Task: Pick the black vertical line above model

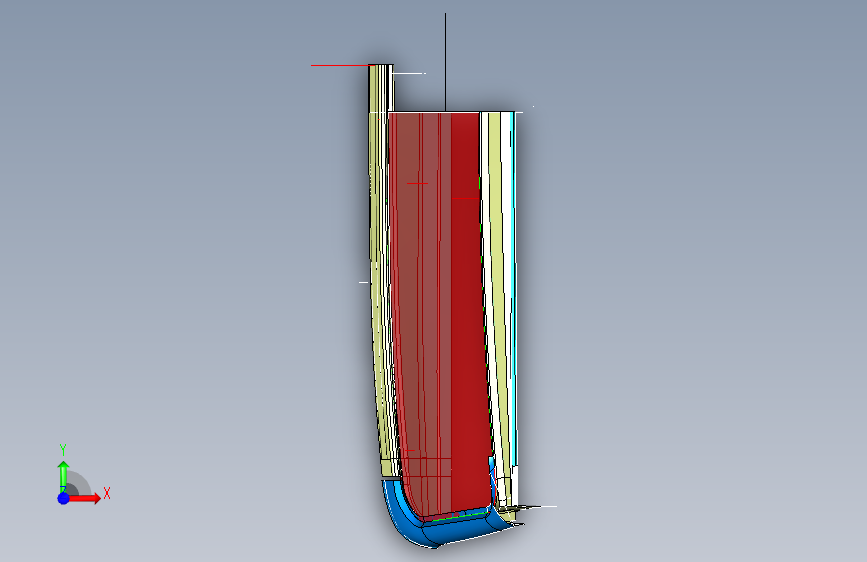Action: click(x=445, y=62)
